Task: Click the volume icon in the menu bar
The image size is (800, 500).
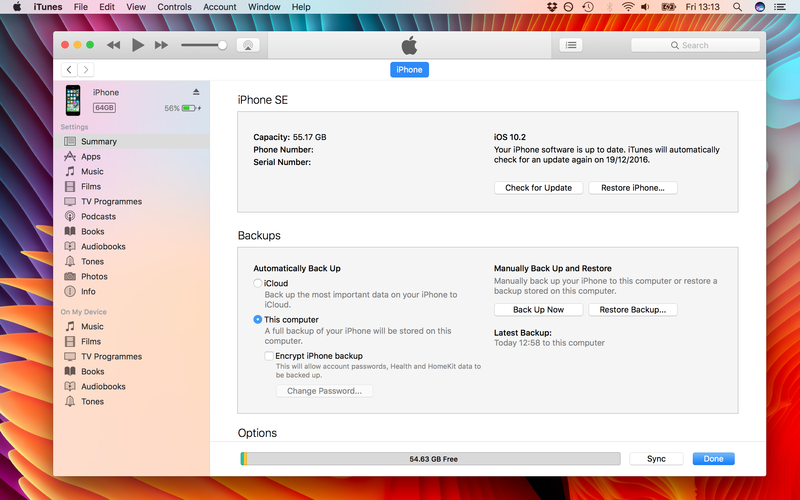Action: tap(645, 7)
